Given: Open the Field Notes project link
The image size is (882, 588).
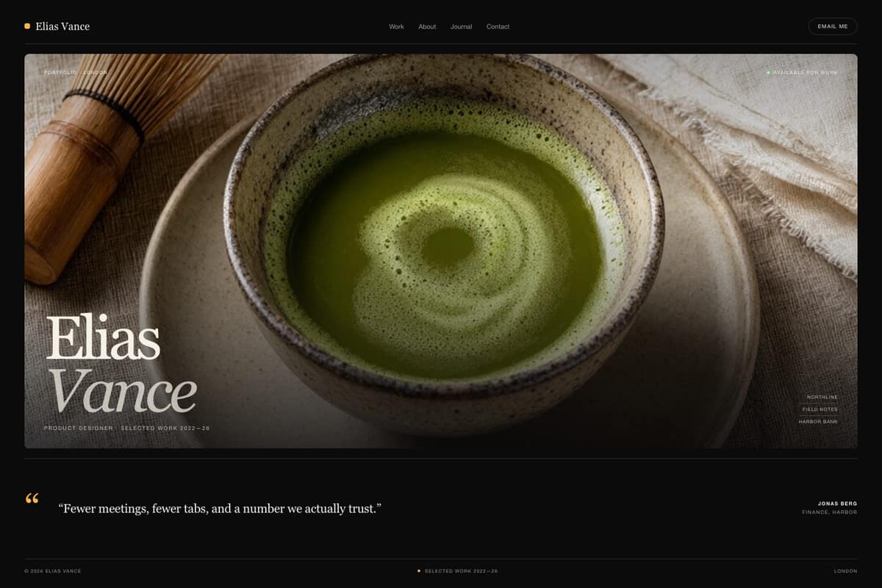Looking at the screenshot, I should click(x=820, y=409).
